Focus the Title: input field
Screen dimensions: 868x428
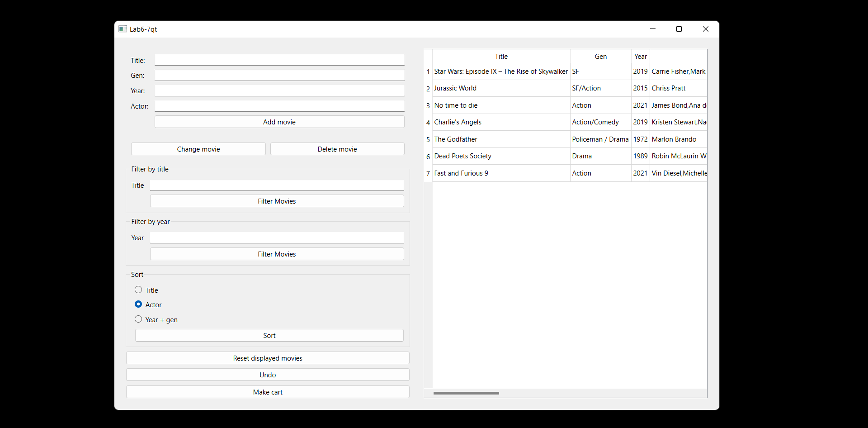point(279,60)
